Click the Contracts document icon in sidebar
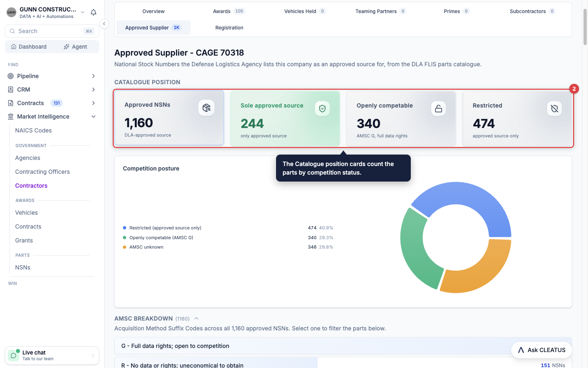Screen dimensions: 588x368 click(x=11, y=103)
